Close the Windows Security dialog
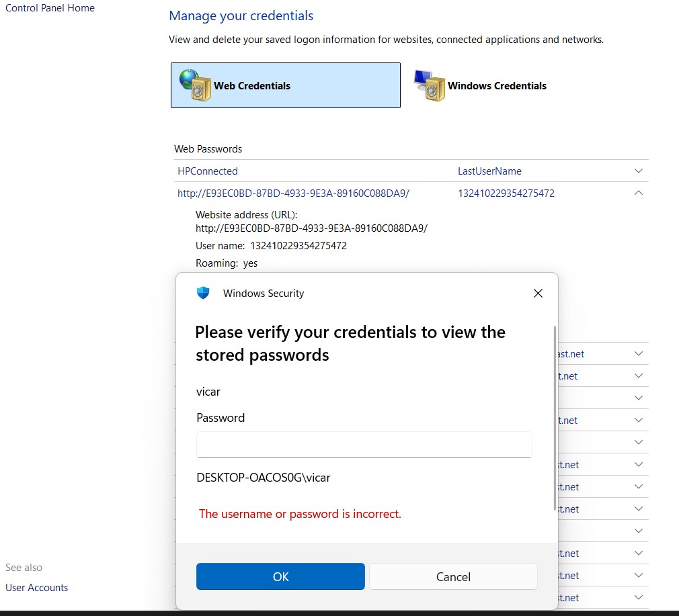The width and height of the screenshot is (679, 616). point(538,294)
